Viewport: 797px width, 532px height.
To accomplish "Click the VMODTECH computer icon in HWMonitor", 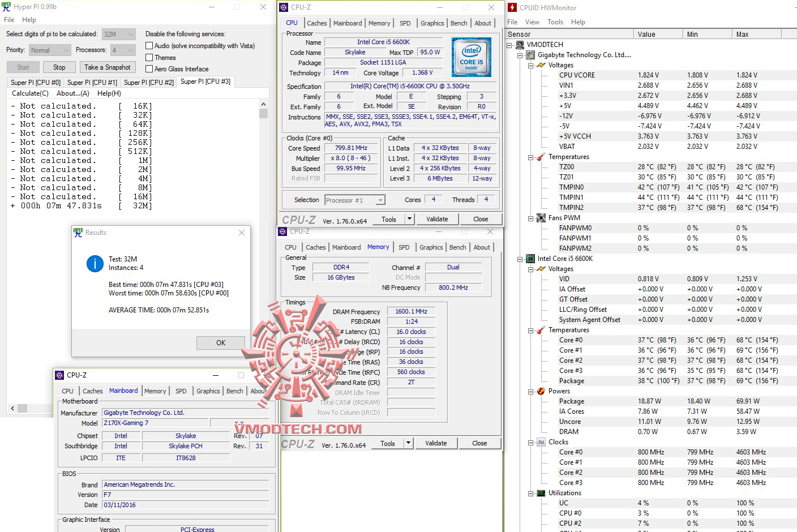I will coord(520,45).
